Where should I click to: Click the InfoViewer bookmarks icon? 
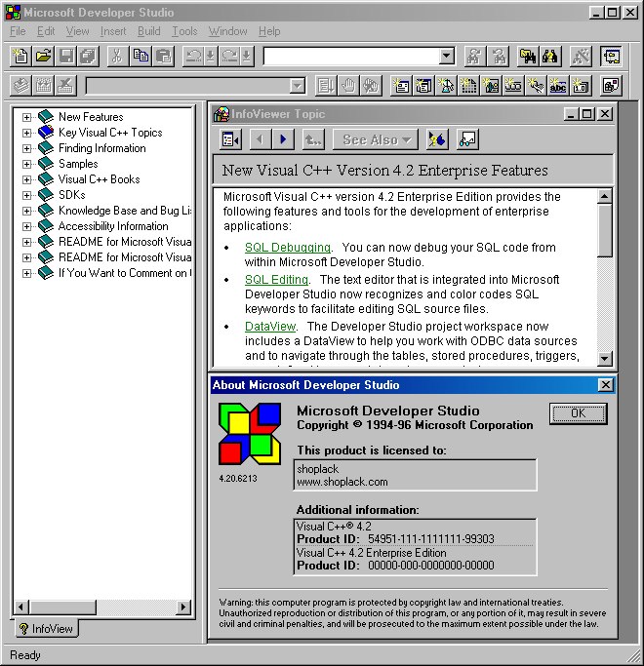click(x=437, y=139)
